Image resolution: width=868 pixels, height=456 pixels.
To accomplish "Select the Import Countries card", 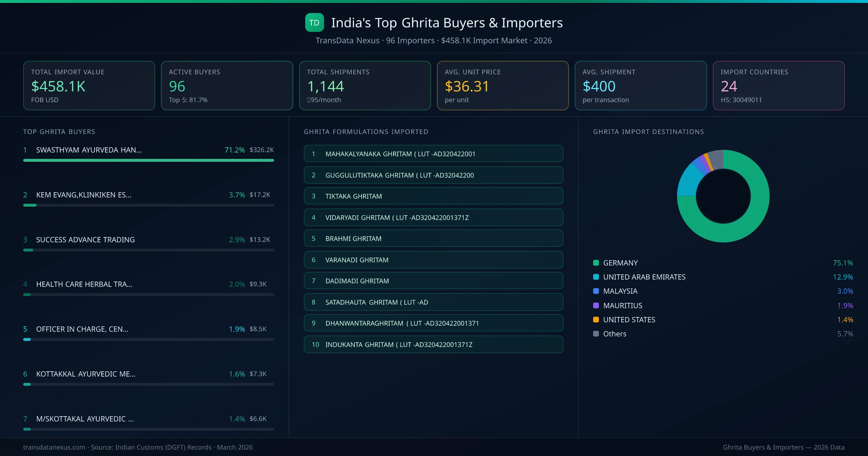I will 779,85.
